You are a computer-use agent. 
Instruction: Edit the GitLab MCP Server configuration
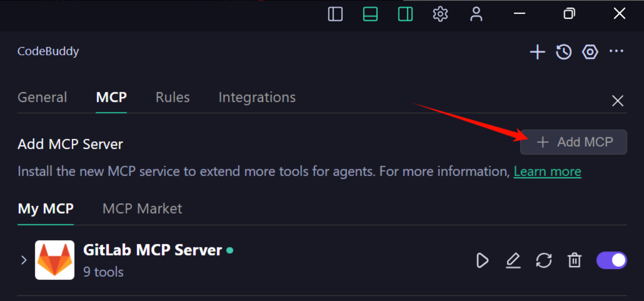513,260
